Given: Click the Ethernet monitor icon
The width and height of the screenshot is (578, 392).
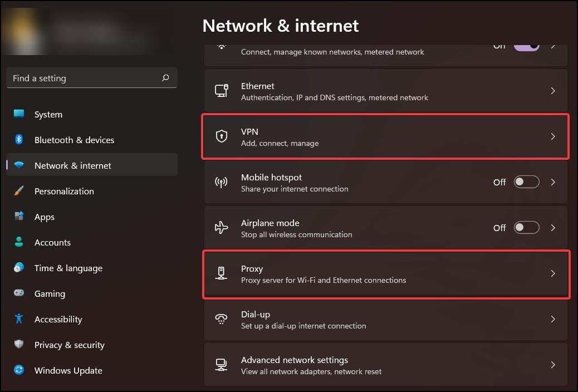Looking at the screenshot, I should [x=222, y=91].
